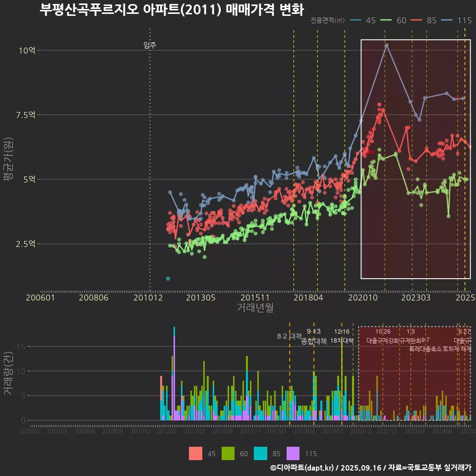Click the 거래량(건) axis title

pos(8,373)
